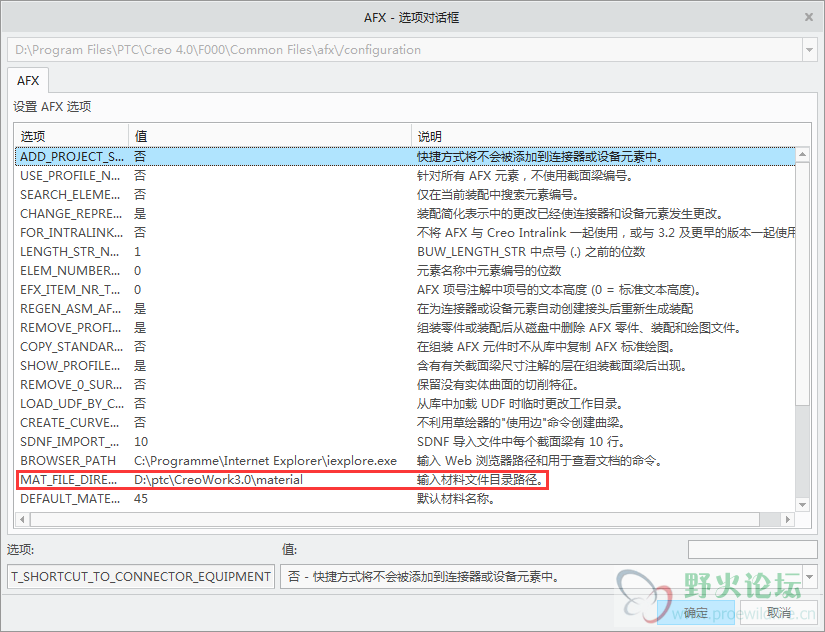Click the description 默认材料名称。
The image size is (825, 632).
point(456,498)
